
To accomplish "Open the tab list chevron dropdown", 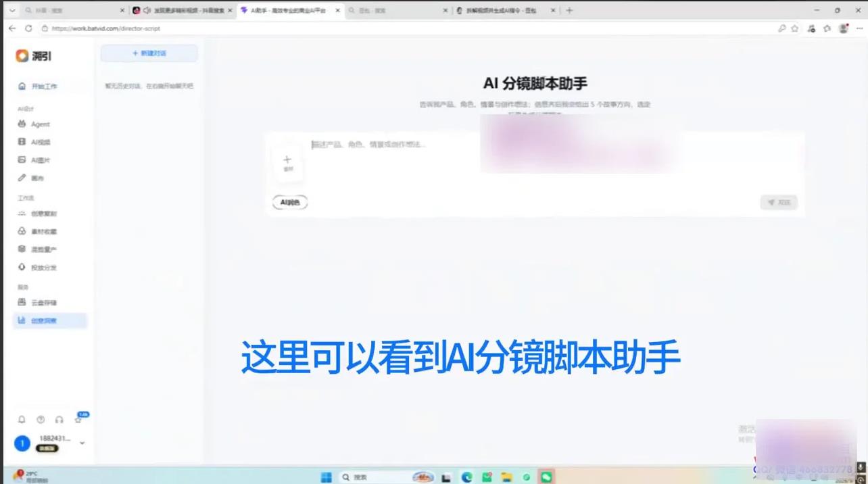I will (x=11, y=10).
